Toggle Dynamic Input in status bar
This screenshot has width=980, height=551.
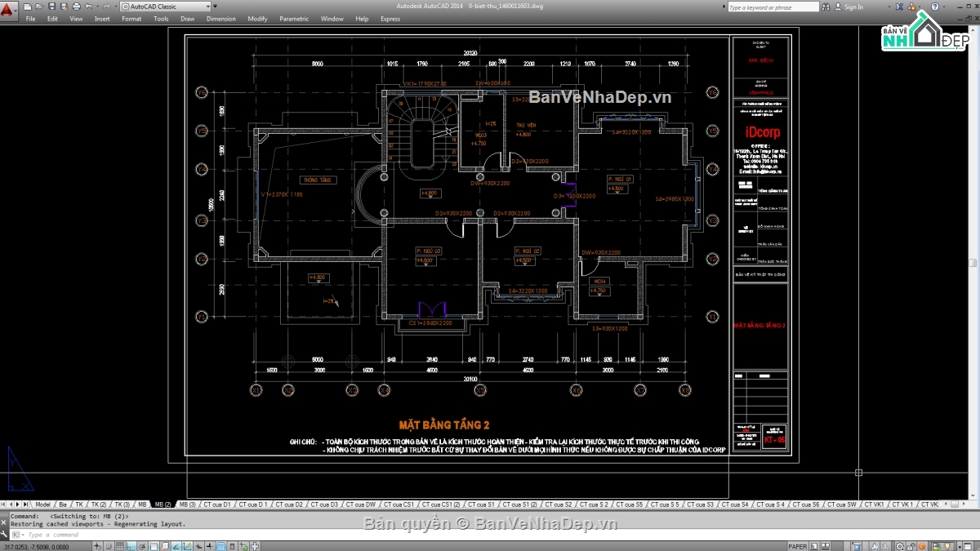tap(198, 546)
